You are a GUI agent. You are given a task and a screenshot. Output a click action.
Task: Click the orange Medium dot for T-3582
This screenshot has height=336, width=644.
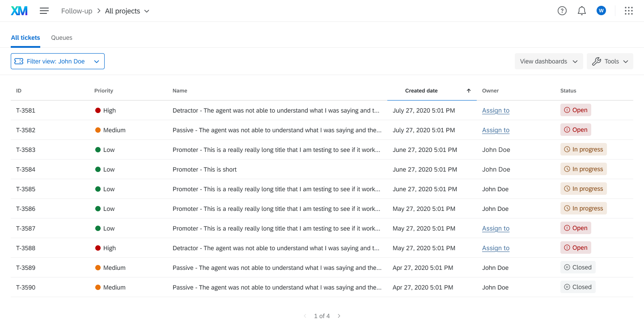tap(98, 130)
